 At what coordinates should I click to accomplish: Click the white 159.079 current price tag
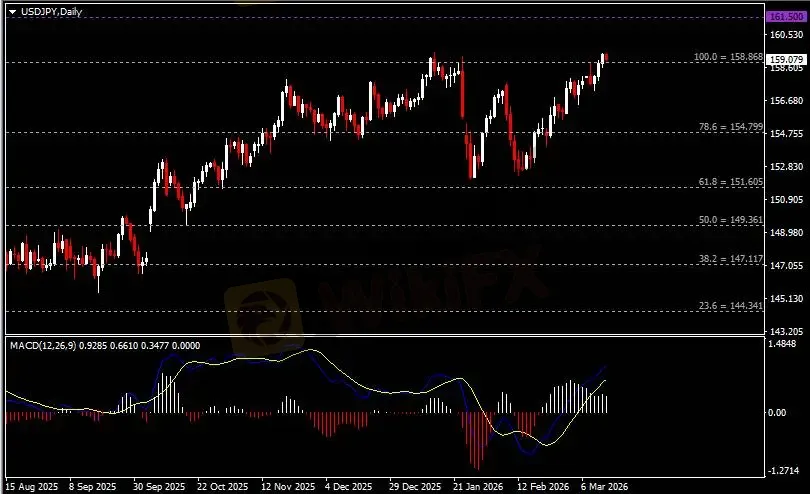point(785,60)
